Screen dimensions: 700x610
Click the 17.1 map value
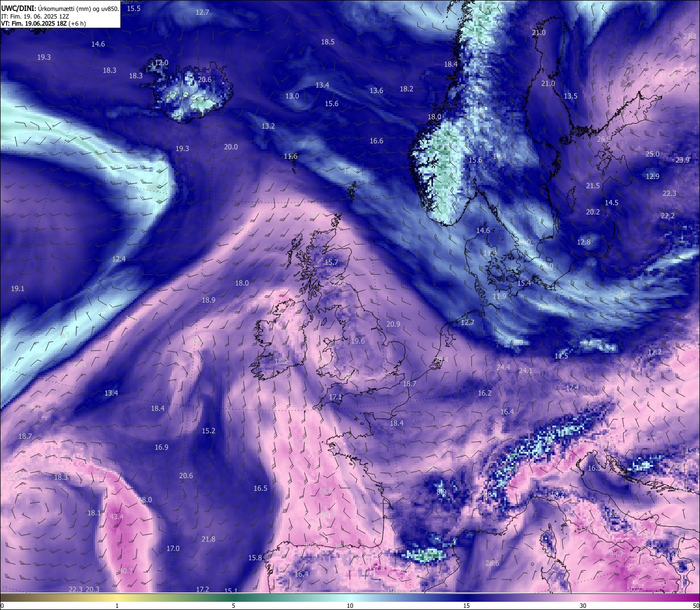click(x=335, y=397)
